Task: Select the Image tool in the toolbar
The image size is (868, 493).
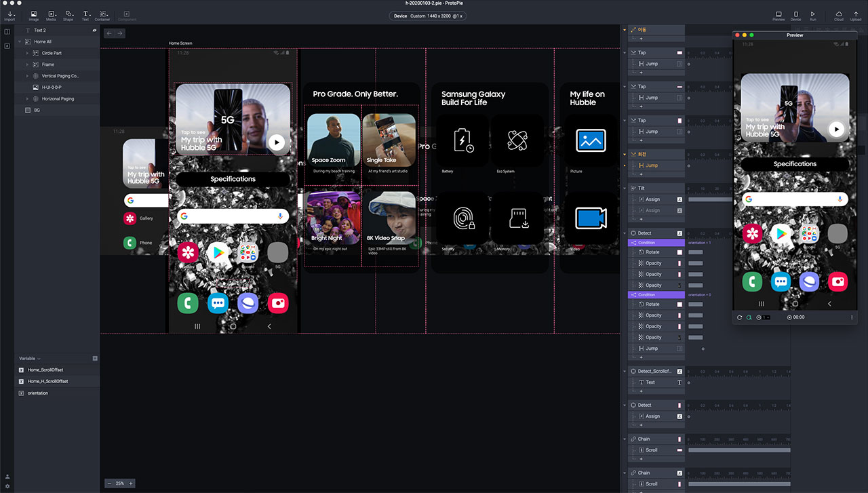Action: [34, 15]
